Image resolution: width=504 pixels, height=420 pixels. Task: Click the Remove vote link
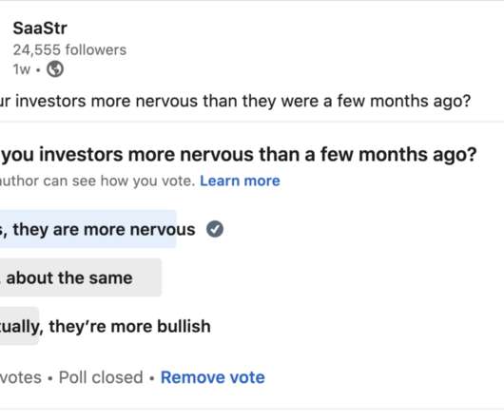click(x=212, y=377)
